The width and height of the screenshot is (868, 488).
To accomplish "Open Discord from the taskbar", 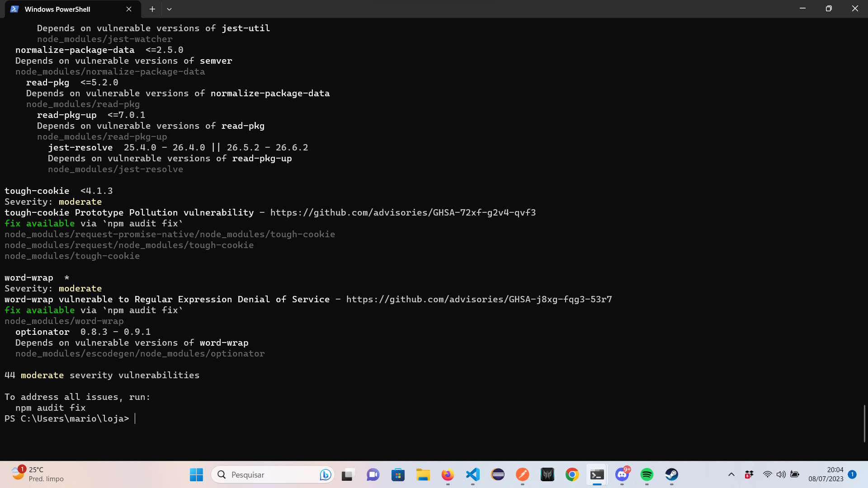I will point(622,474).
